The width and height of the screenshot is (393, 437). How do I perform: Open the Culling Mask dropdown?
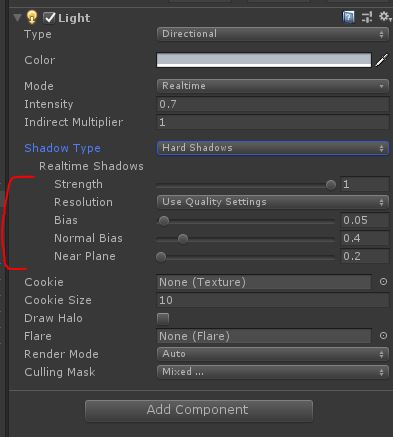coord(273,372)
